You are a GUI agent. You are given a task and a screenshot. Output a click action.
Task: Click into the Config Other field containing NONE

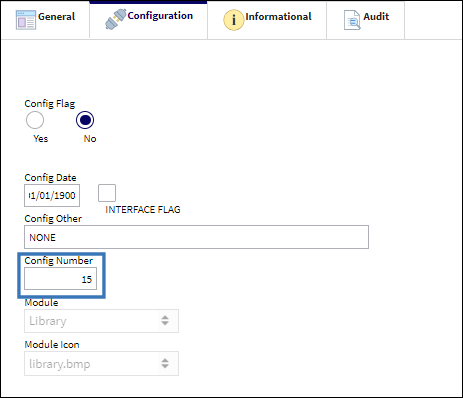196,237
